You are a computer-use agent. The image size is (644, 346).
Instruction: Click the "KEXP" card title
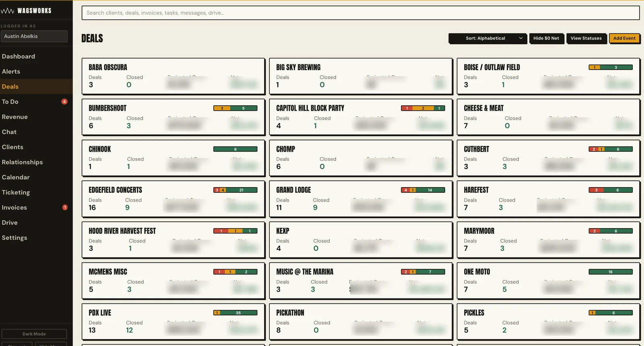283,231
